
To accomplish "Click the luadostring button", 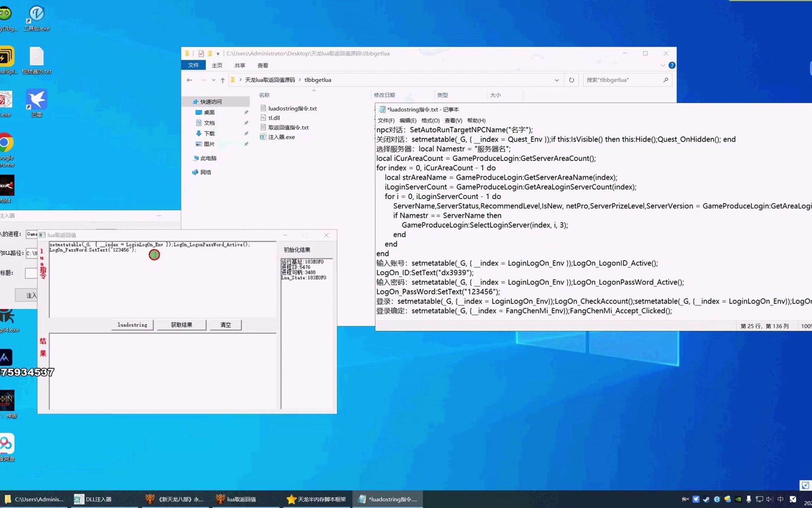I will pyautogui.click(x=132, y=325).
